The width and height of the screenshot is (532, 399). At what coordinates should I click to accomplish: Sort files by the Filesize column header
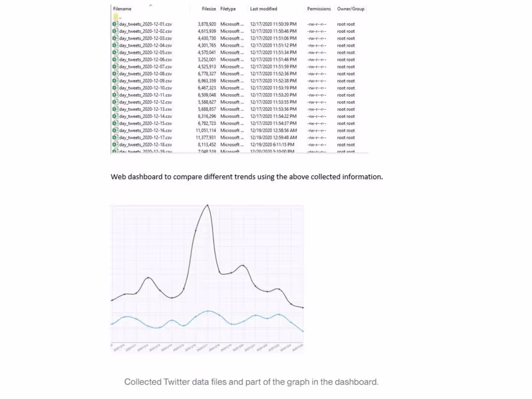click(208, 9)
